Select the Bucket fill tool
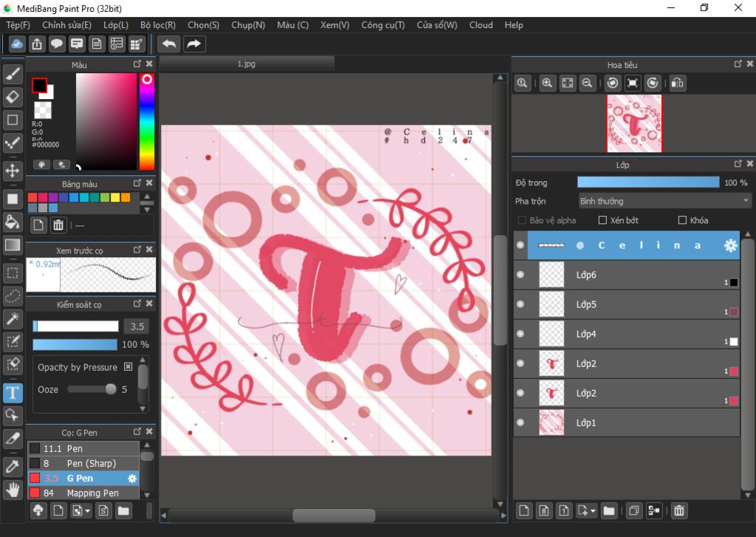This screenshot has width=756, height=537. point(13,222)
